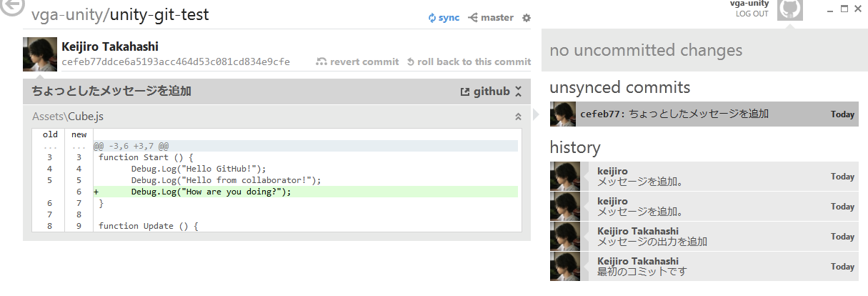The image size is (868, 296).
Task: Select keijiro's latest history commit
Action: (x=704, y=177)
